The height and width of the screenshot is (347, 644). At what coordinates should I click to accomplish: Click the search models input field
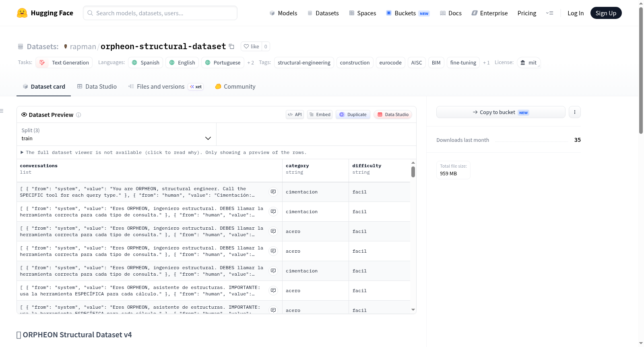pyautogui.click(x=160, y=13)
